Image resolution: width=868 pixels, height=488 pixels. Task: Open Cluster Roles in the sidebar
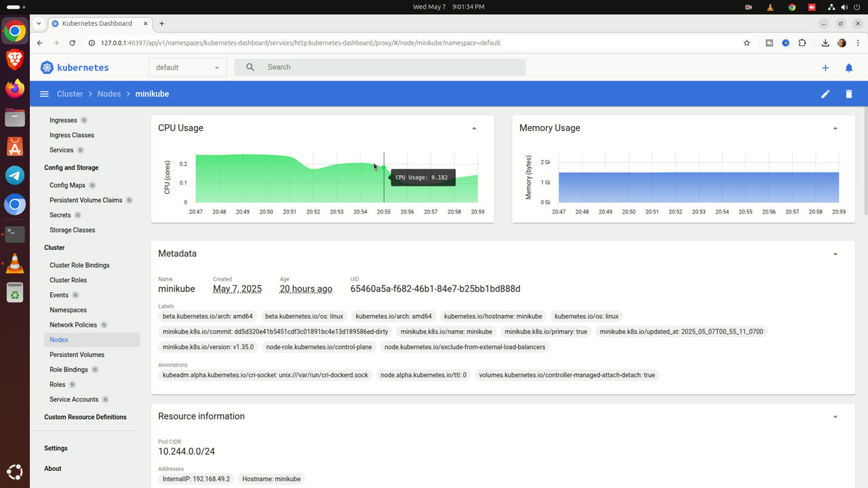(x=68, y=280)
